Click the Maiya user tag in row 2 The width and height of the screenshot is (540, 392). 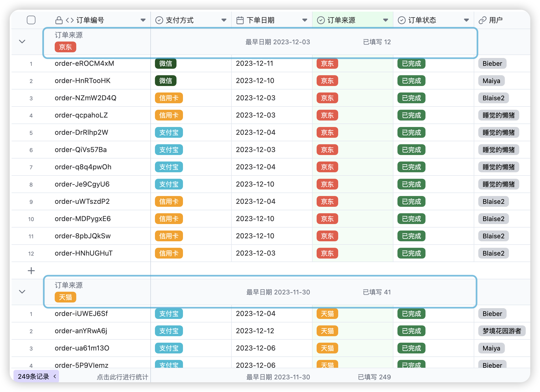(x=491, y=81)
